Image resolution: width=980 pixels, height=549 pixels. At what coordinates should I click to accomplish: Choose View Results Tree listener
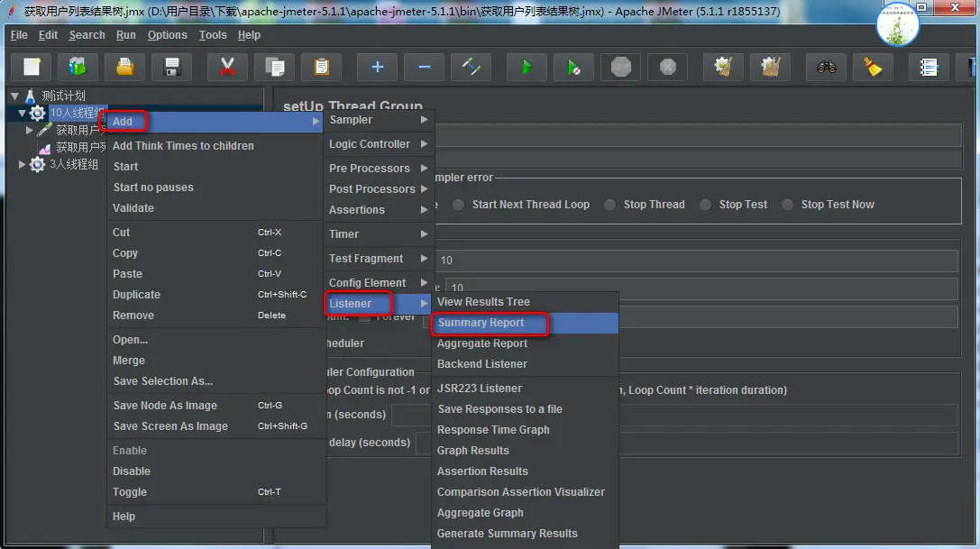coord(525,302)
